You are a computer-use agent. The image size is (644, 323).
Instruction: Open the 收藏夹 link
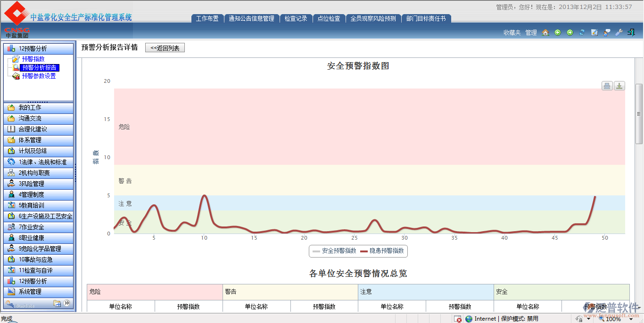512,32
